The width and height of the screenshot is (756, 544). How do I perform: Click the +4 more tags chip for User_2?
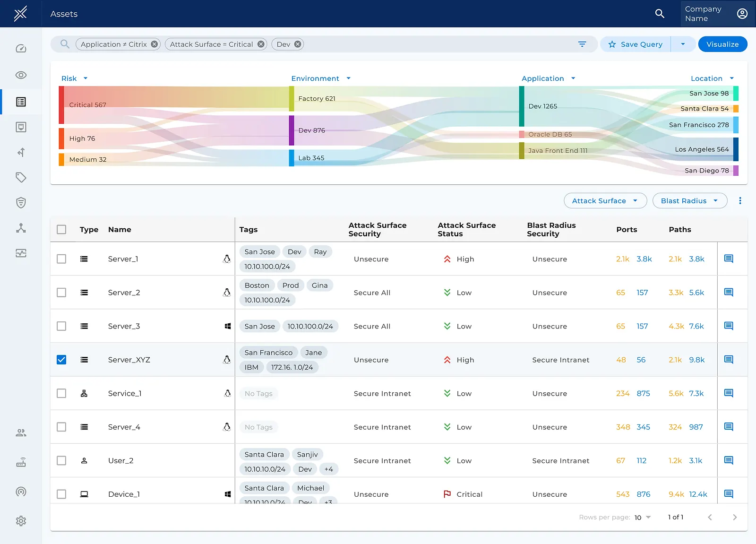tap(328, 469)
